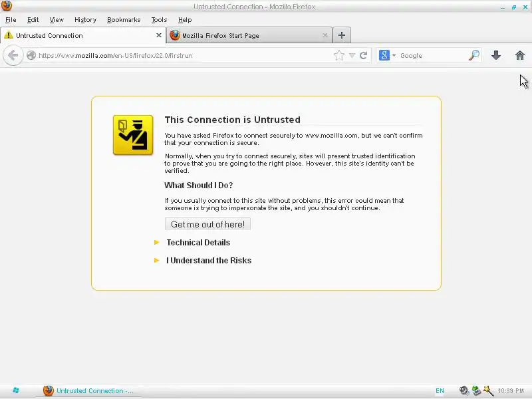Minimize the Firefox window
Viewport: 532px width, 399px height.
[x=503, y=7]
